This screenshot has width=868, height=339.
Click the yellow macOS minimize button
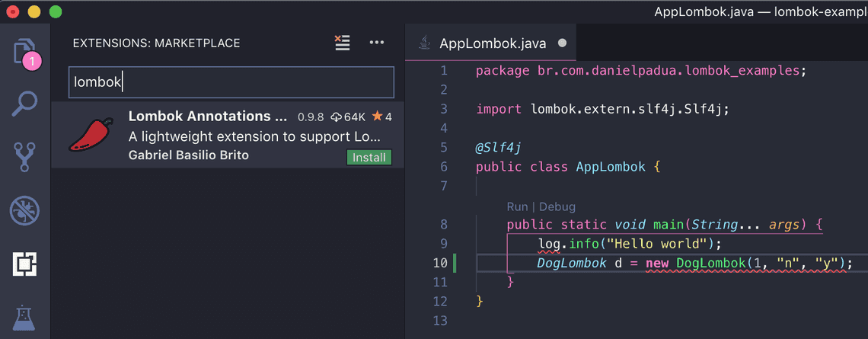tap(34, 11)
